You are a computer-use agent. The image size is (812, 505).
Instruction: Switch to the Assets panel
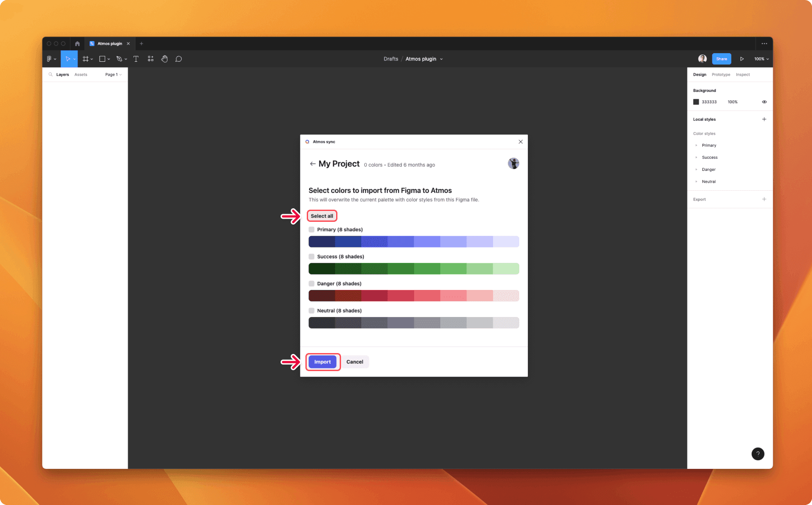pos(81,74)
